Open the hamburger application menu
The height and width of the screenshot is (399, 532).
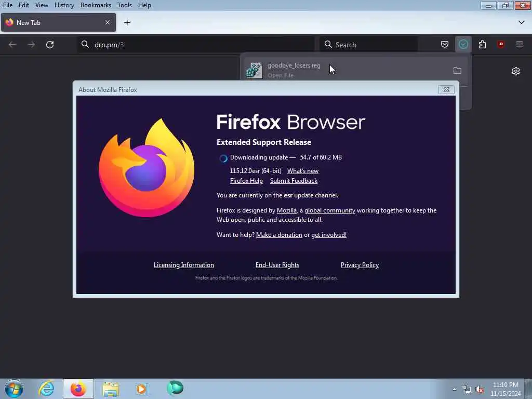520,44
